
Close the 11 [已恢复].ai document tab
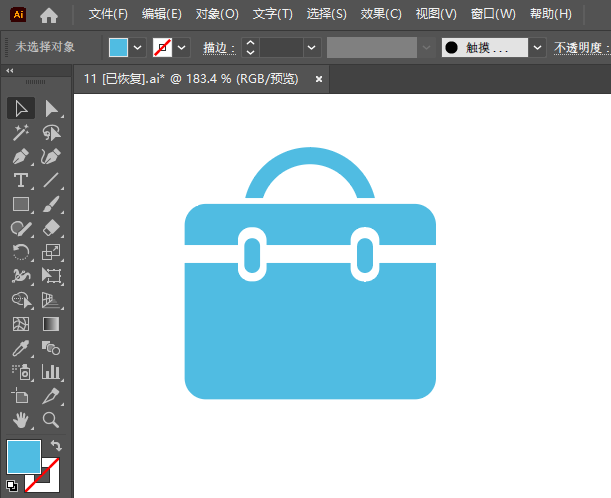pos(319,79)
